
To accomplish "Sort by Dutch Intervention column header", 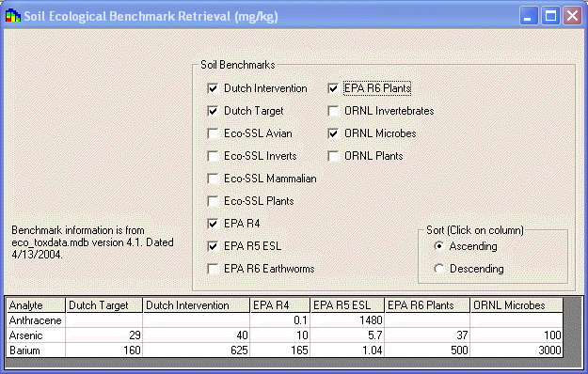I will (x=196, y=305).
